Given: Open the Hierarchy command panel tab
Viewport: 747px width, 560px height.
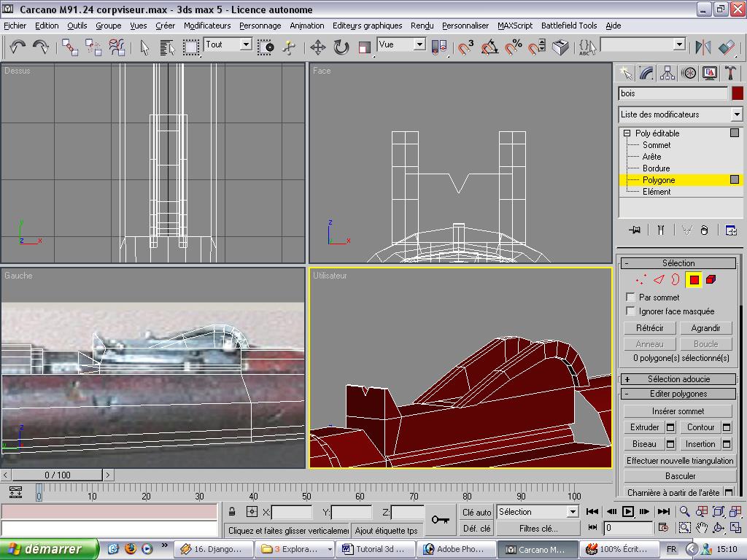Looking at the screenshot, I should pyautogui.click(x=667, y=73).
